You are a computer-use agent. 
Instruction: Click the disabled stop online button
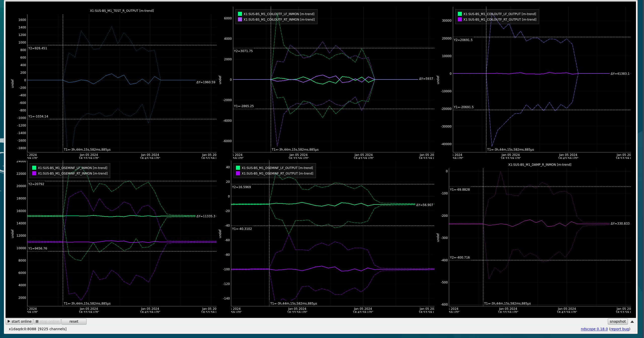pyautogui.click(x=47, y=321)
